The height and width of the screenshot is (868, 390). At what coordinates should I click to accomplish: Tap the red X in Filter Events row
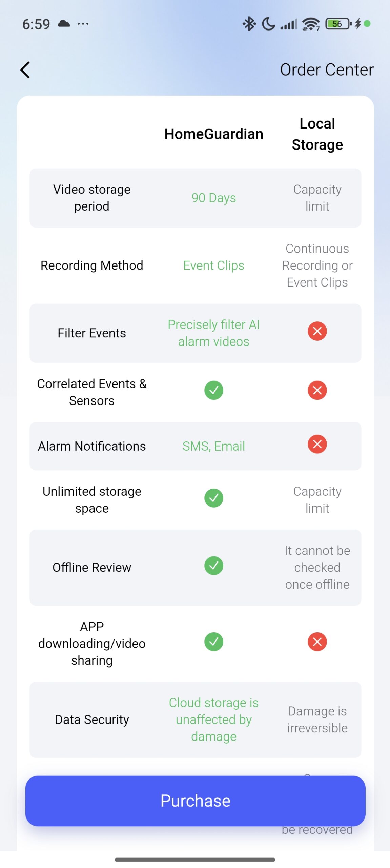(317, 331)
